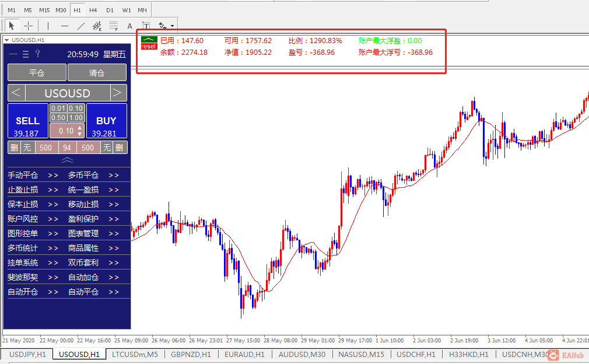Select the 0.50 lot preset
This screenshot has width=589, height=364.
(58, 118)
